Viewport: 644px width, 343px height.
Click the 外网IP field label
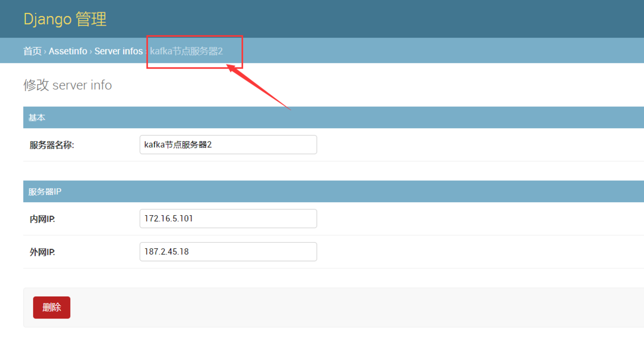(x=42, y=252)
